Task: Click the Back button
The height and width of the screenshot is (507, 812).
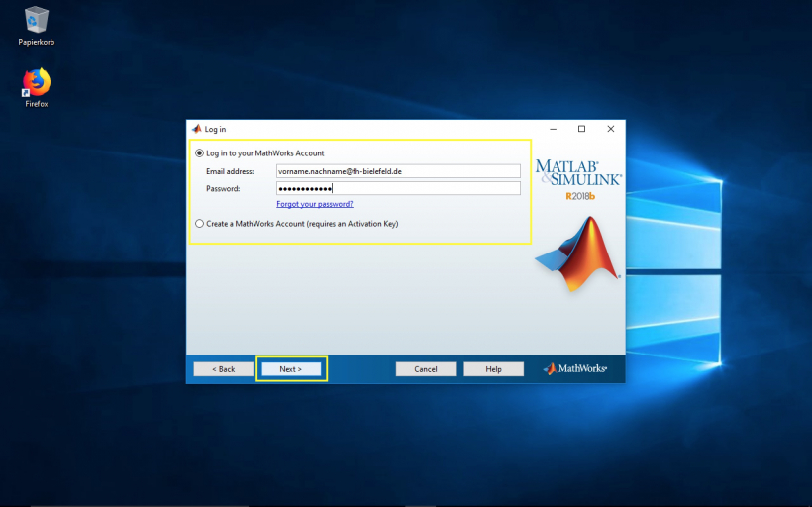Action: click(x=223, y=369)
